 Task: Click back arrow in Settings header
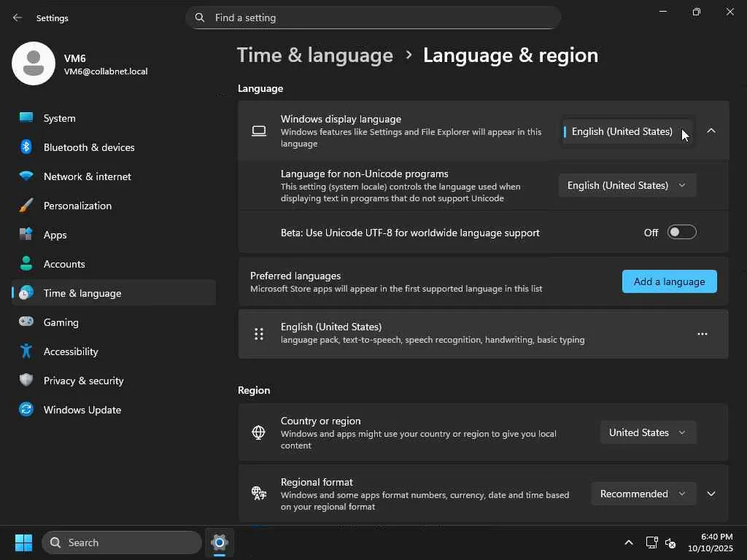(18, 17)
